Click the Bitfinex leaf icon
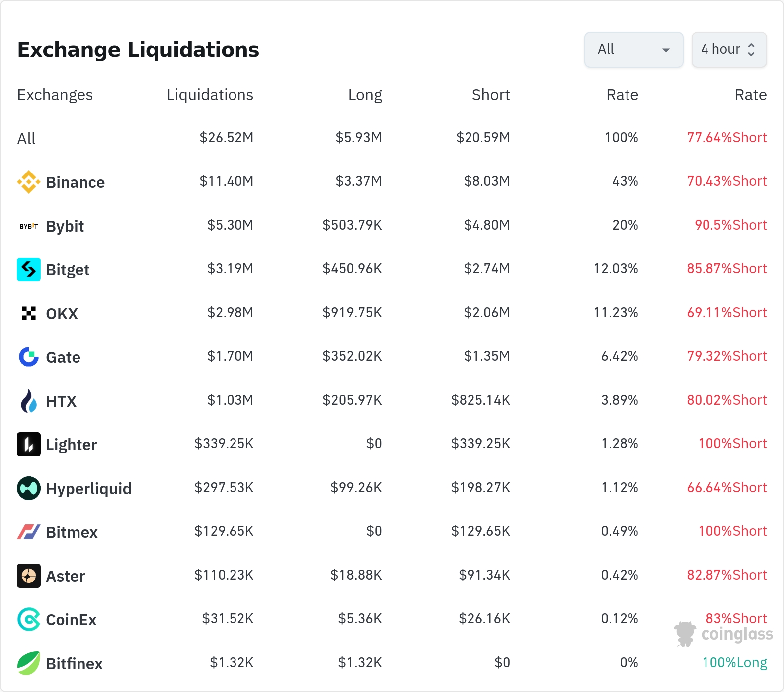784x692 pixels. point(29,663)
